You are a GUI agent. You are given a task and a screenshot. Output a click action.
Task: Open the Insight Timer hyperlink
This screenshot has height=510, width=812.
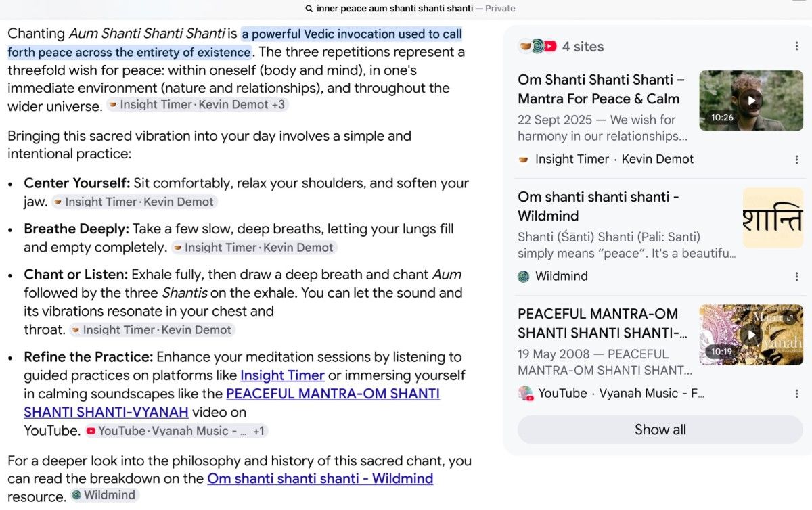(282, 375)
